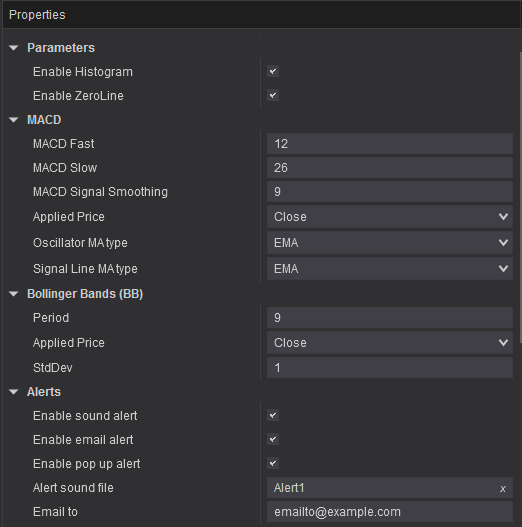Select the MACD Fast label
522x527 pixels.
[x=64, y=144]
